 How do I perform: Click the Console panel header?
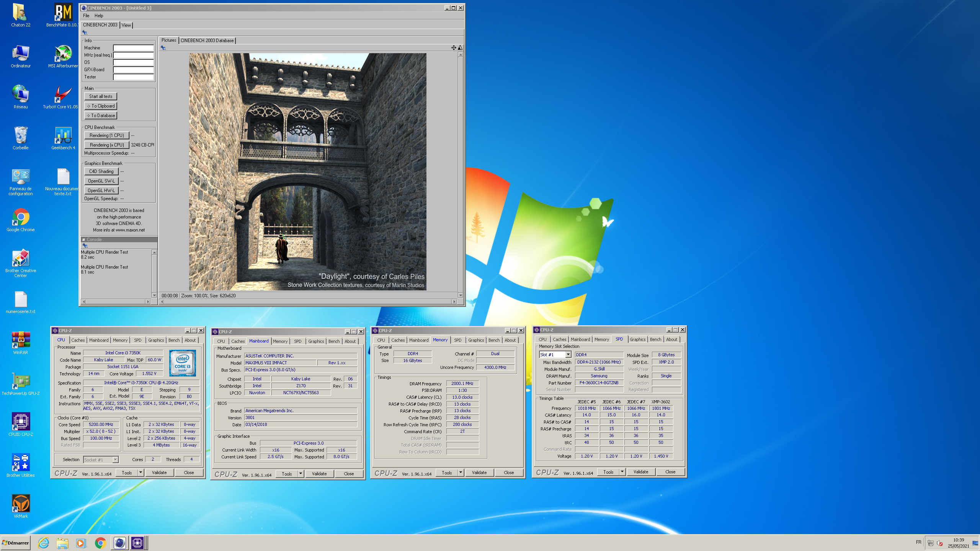(x=119, y=240)
